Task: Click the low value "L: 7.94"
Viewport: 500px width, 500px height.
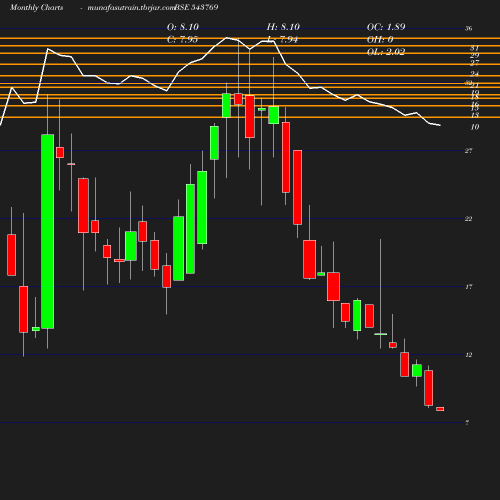Action: point(283,39)
